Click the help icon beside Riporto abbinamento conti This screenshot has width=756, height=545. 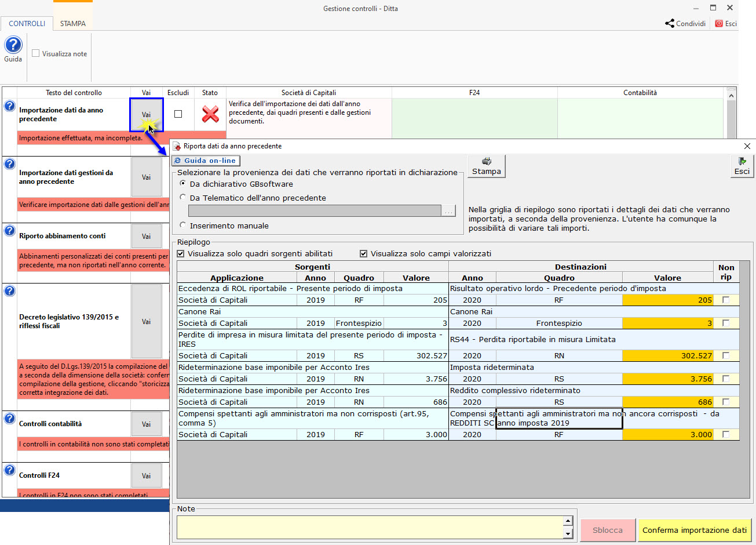9,231
